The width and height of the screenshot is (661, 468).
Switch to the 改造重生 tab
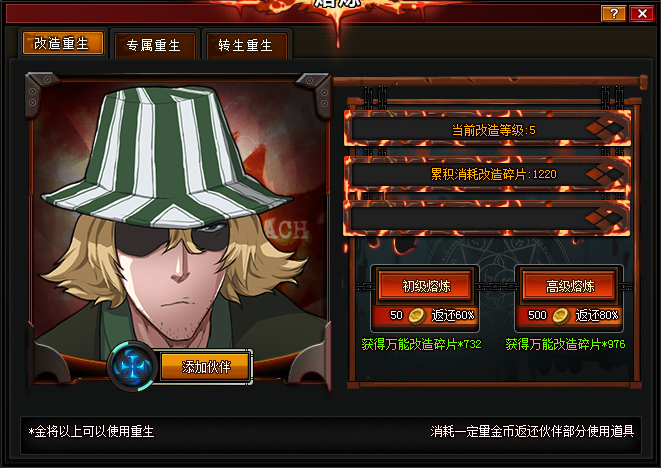coord(62,43)
